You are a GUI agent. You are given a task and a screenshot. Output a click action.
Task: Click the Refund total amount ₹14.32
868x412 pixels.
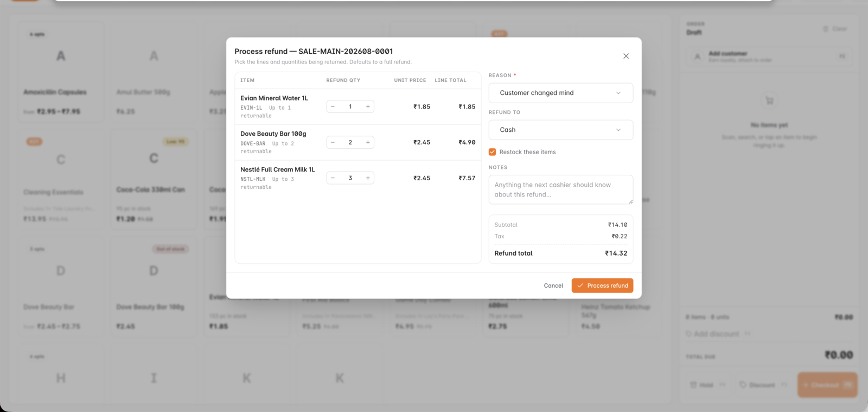click(x=616, y=253)
